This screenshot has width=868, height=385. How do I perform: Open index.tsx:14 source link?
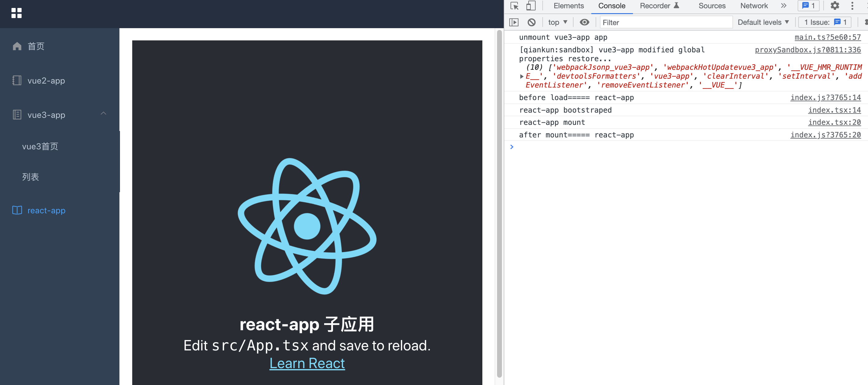[x=834, y=110]
